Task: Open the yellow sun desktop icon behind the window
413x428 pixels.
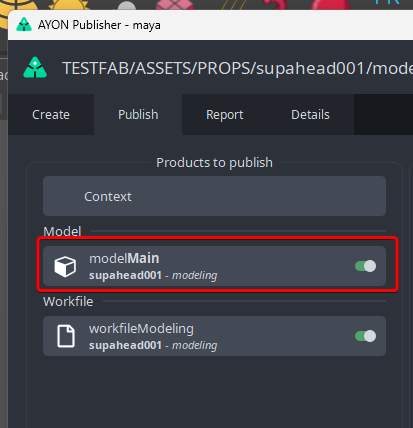Action: [x=68, y=5]
